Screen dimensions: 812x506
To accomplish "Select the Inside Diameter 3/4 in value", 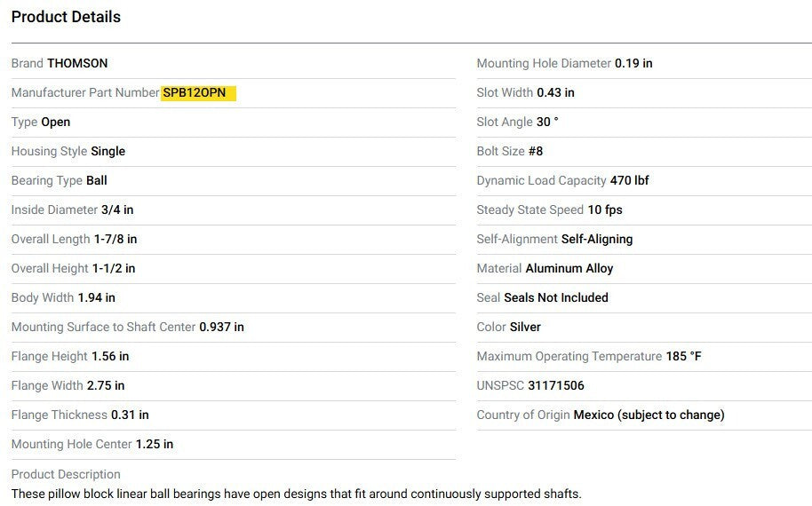I will (x=117, y=210).
